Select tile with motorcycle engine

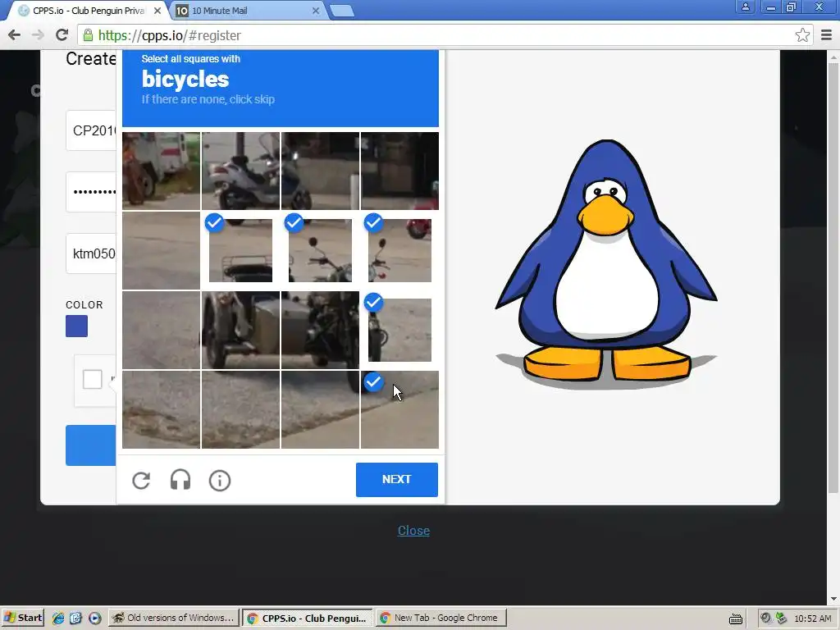coord(321,330)
